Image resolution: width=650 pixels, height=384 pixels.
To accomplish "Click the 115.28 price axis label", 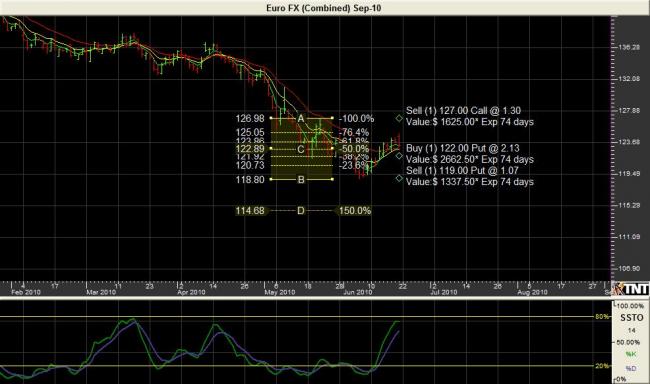I will [x=628, y=205].
